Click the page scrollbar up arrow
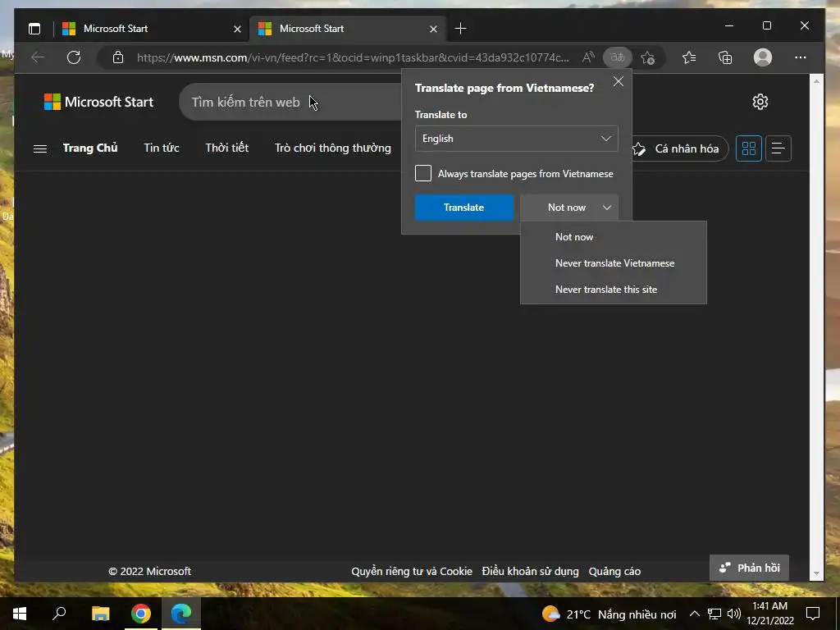 pyautogui.click(x=816, y=81)
